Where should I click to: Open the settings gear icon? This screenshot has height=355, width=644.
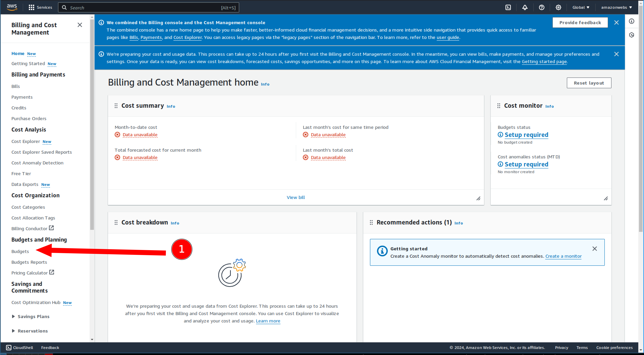(558, 8)
